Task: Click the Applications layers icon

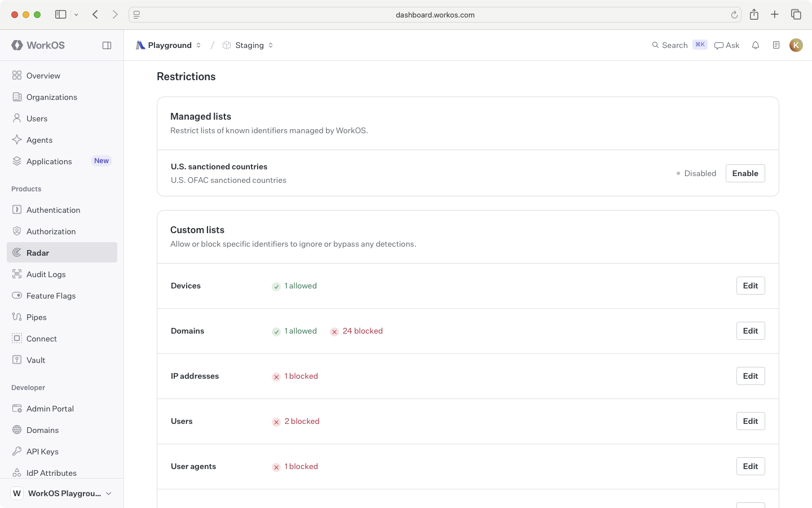Action: [17, 161]
